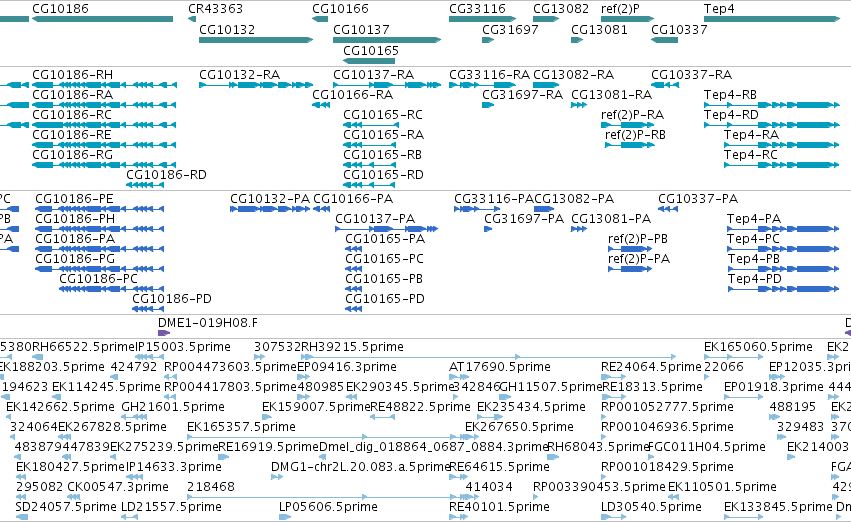The image size is (851, 522).
Task: Open transcript CG10186-RD label
Action: (x=166, y=175)
